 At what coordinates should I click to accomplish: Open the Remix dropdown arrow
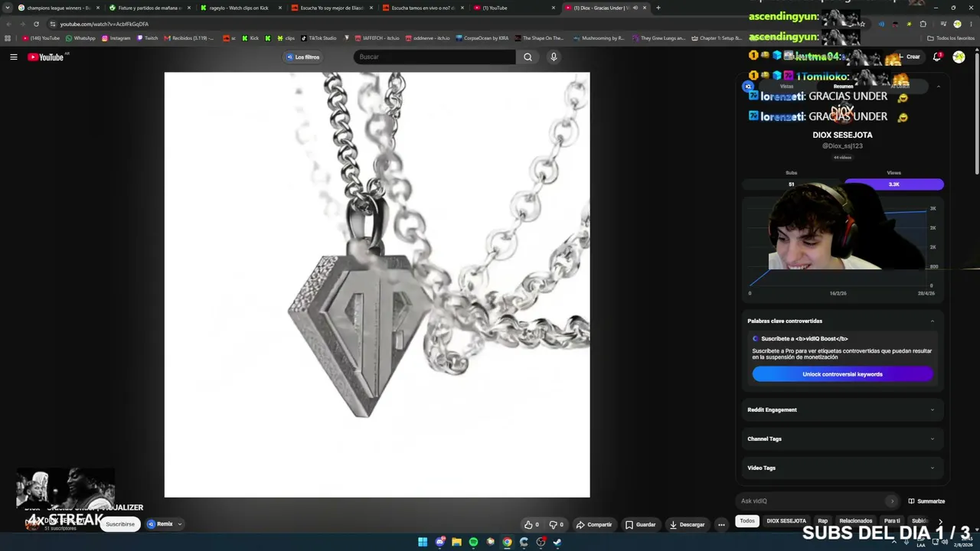[180, 524]
